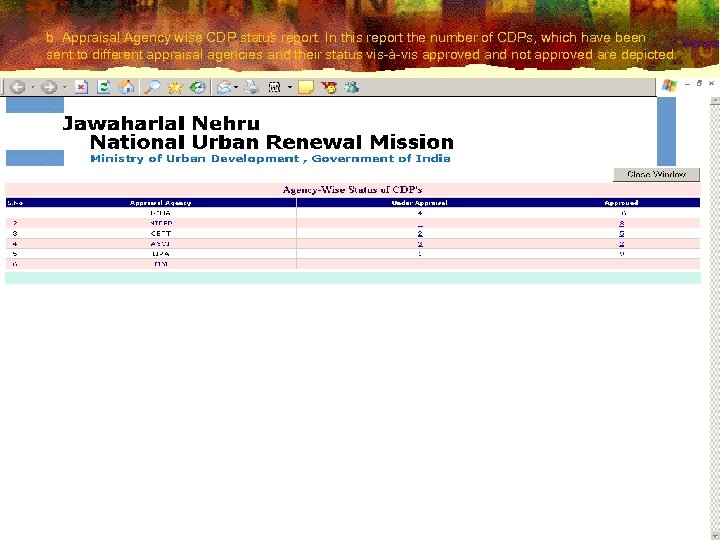
Task: Expand the Edit icon dropdown arrow
Action: pyautogui.click(x=290, y=87)
